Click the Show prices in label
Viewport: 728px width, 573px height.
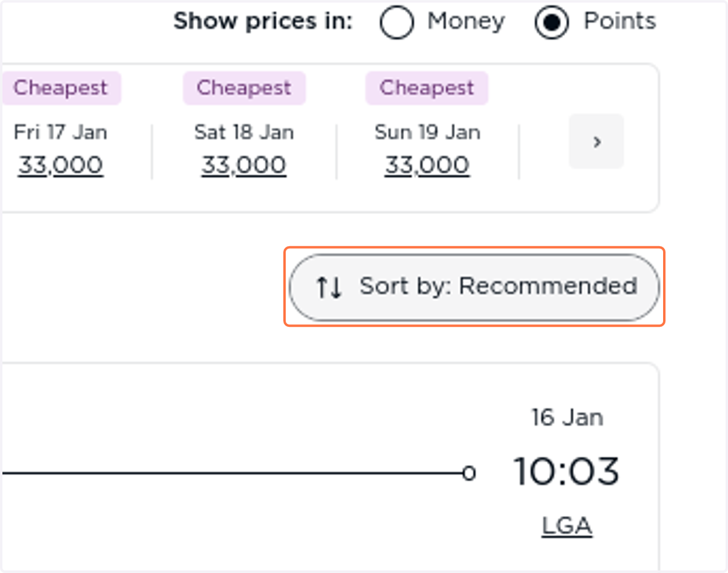pos(263,22)
